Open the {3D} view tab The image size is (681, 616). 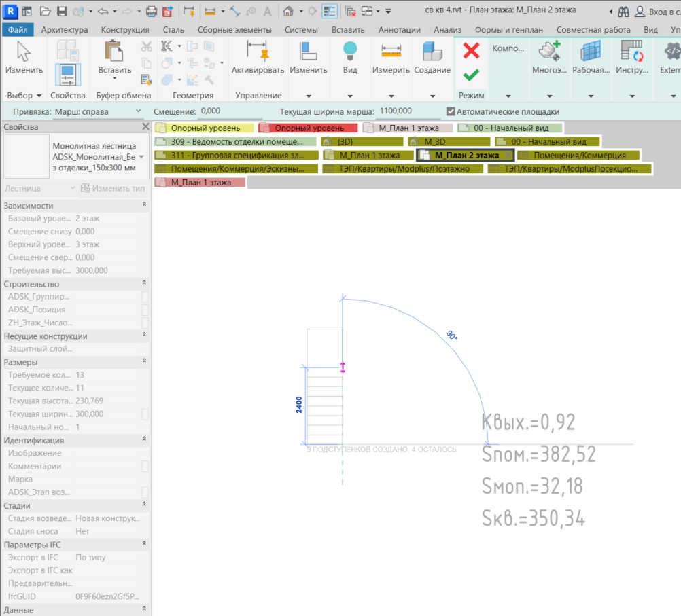pyautogui.click(x=362, y=141)
